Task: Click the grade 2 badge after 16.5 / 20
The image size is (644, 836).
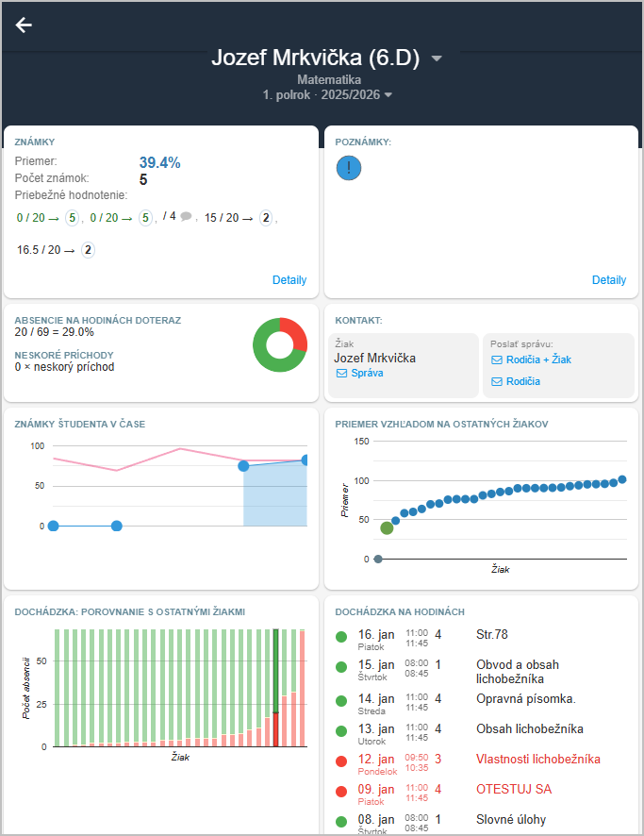Action: click(x=88, y=250)
